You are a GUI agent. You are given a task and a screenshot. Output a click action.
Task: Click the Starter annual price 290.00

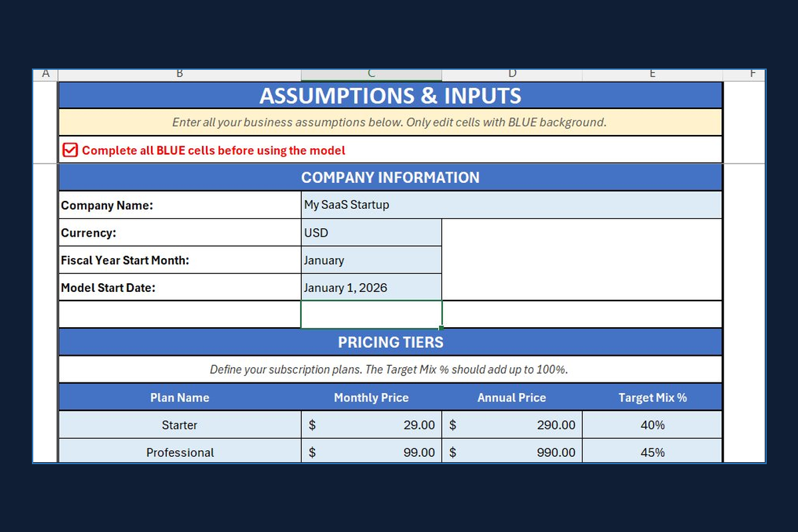click(x=511, y=425)
